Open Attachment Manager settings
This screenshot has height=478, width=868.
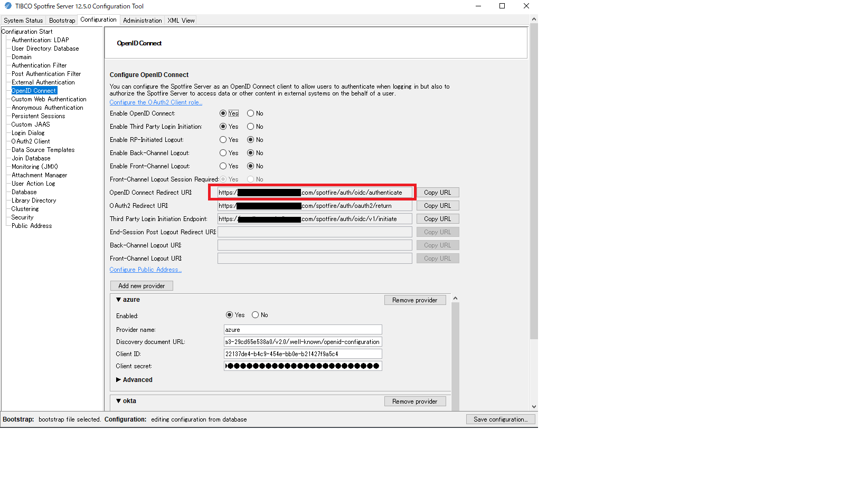pyautogui.click(x=40, y=175)
